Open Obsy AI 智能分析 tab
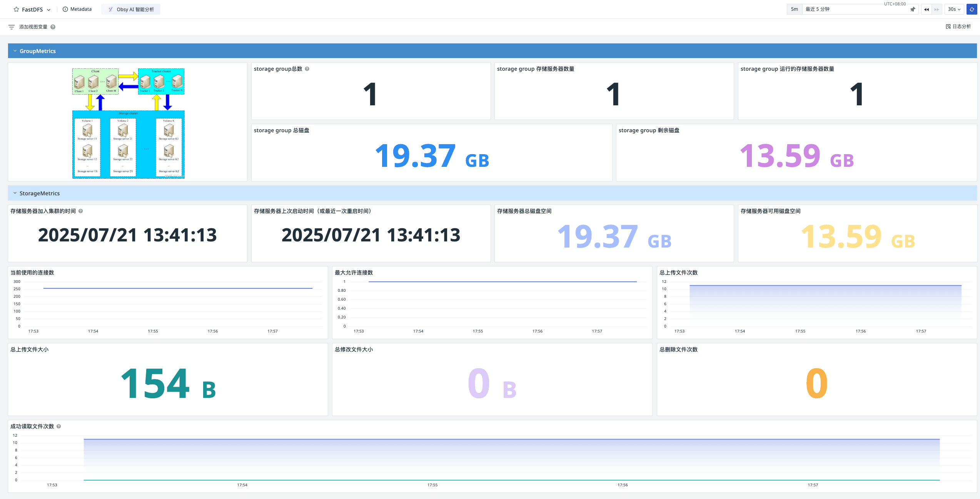Viewport: 980px width, 499px height. pos(131,9)
